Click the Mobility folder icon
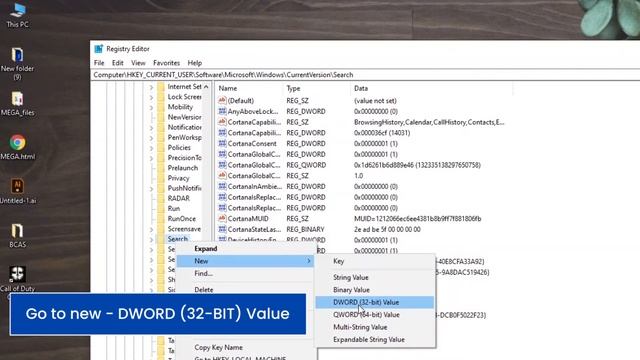Image resolution: width=640 pixels, height=360 pixels. coord(161,107)
